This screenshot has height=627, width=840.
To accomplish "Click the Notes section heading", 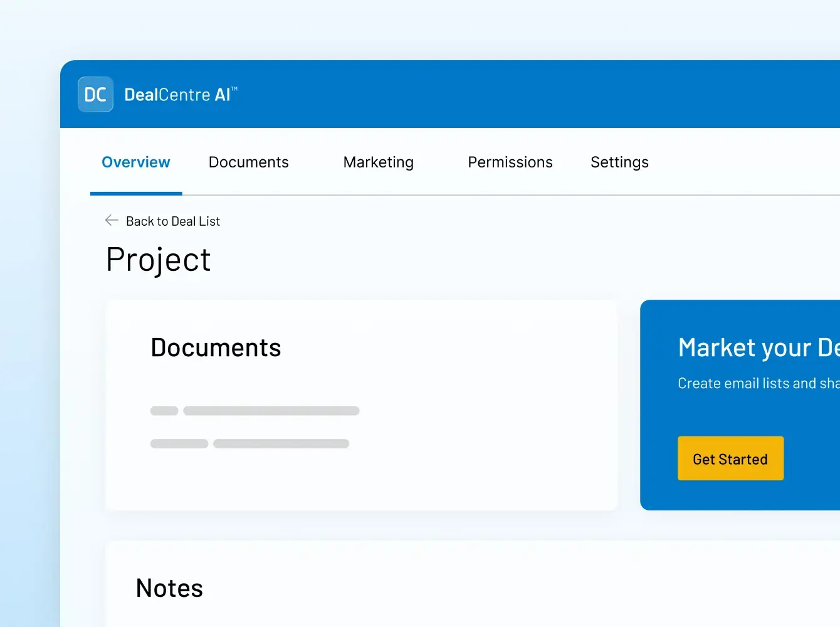I will coord(169,589).
